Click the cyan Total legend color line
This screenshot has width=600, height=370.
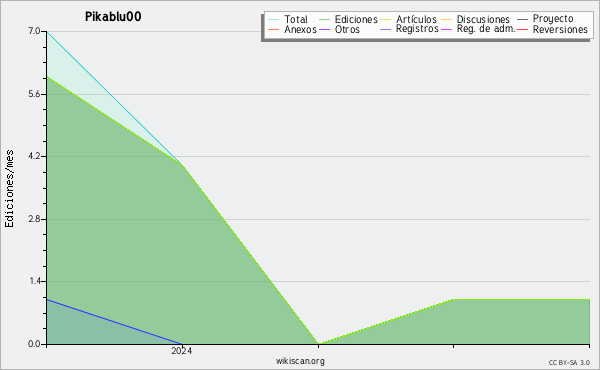coord(274,19)
